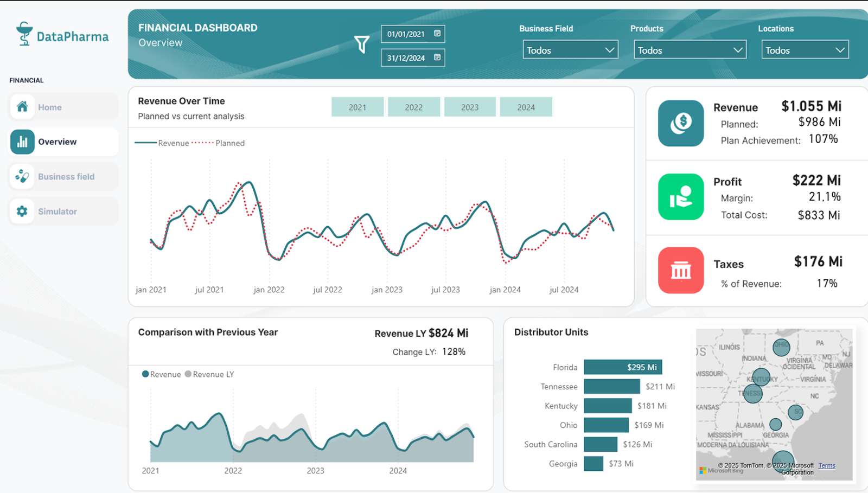Image resolution: width=868 pixels, height=493 pixels.
Task: Click the Florida $295 Mi bar
Action: (623, 367)
